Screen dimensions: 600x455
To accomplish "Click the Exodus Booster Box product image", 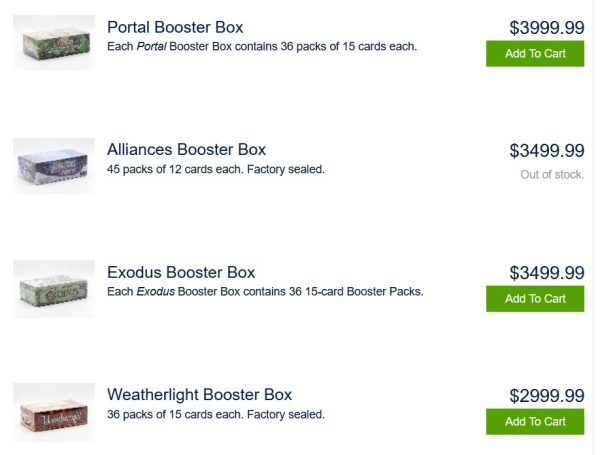I will point(54,289).
